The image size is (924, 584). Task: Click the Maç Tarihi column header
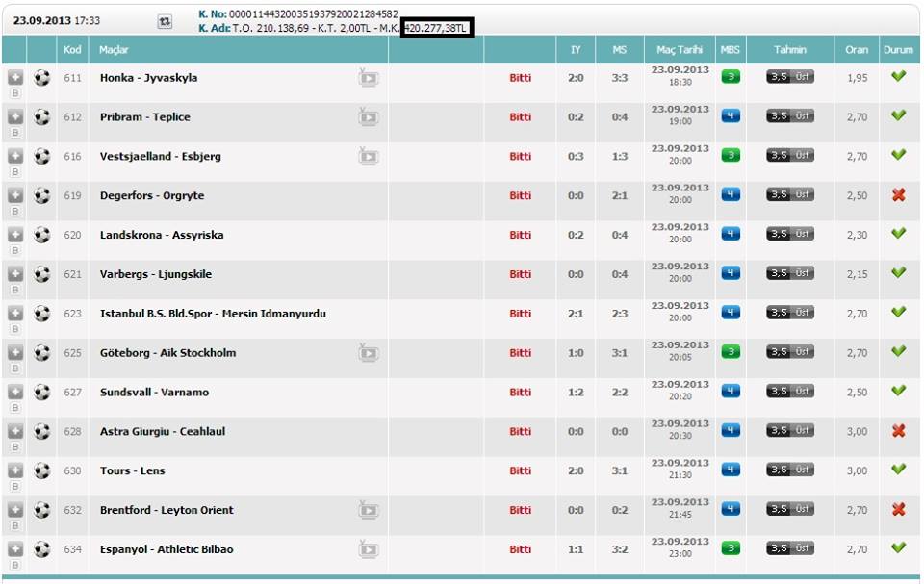click(680, 50)
